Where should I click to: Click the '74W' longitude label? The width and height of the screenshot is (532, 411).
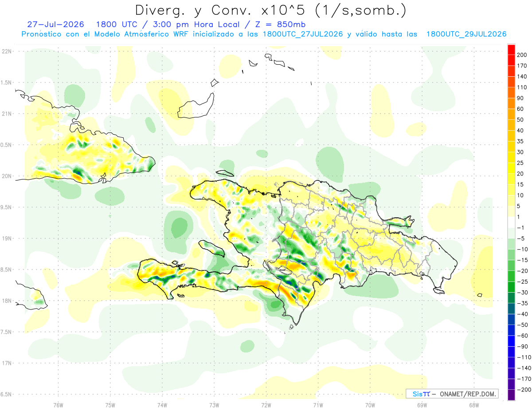click(x=162, y=405)
